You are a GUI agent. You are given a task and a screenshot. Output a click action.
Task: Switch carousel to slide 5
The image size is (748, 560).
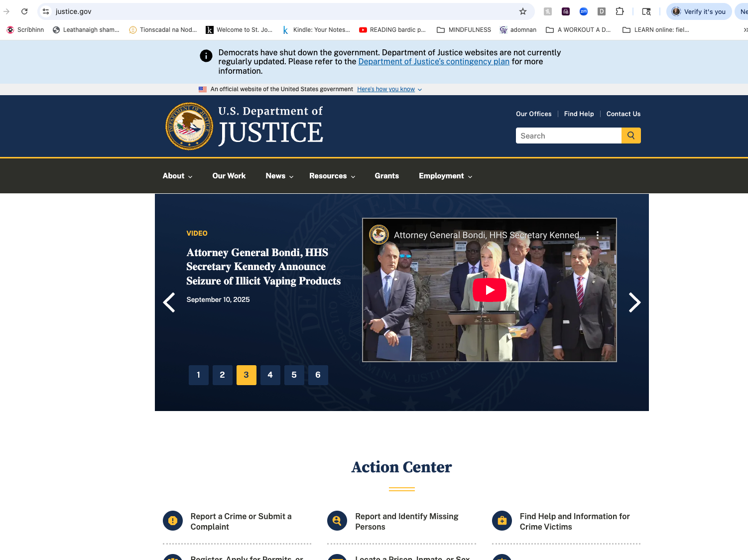294,375
